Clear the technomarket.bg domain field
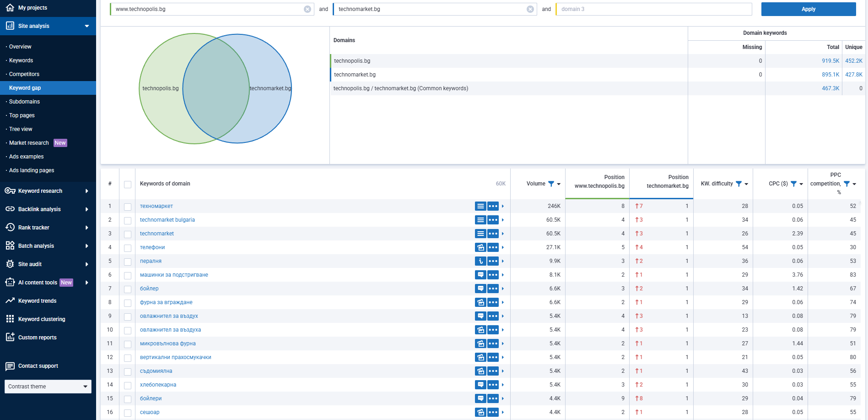Image resolution: width=868 pixels, height=420 pixels. pyautogui.click(x=530, y=9)
